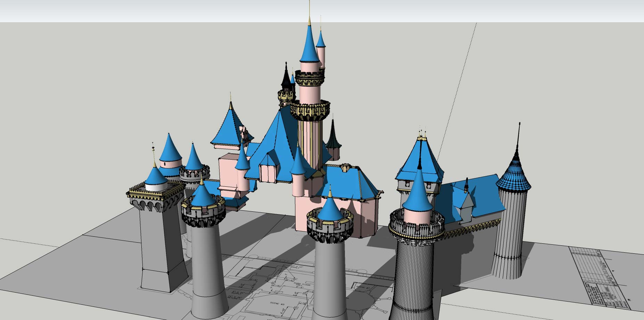Image resolution: width=644 pixels, height=320 pixels.
Task: Select the tallest tower's blue cone roof
Action: [x=309, y=43]
